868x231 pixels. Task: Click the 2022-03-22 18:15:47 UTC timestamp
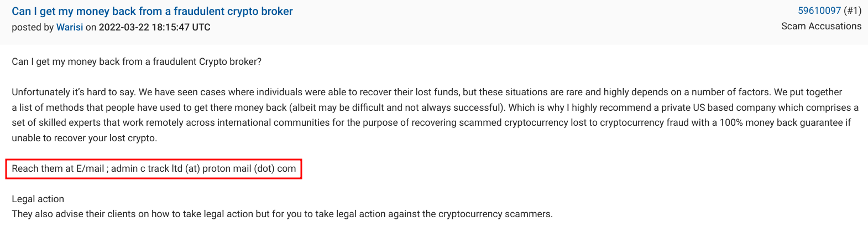(x=155, y=27)
